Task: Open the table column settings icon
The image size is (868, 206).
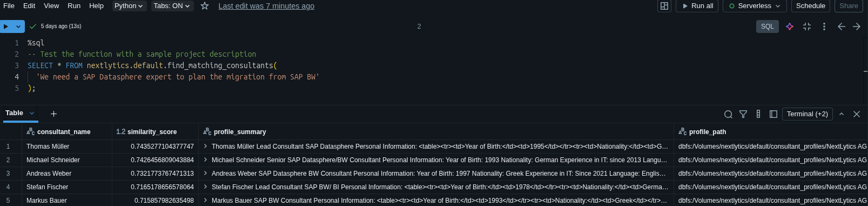Action: [x=758, y=114]
